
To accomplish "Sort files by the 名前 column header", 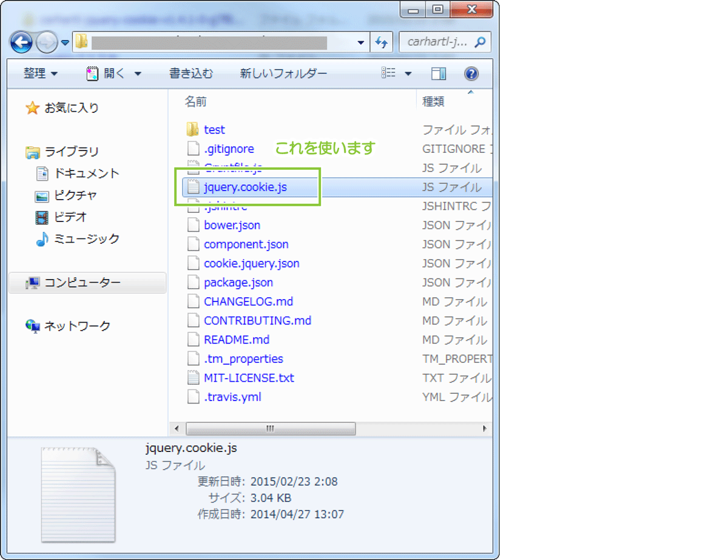I will (x=195, y=101).
